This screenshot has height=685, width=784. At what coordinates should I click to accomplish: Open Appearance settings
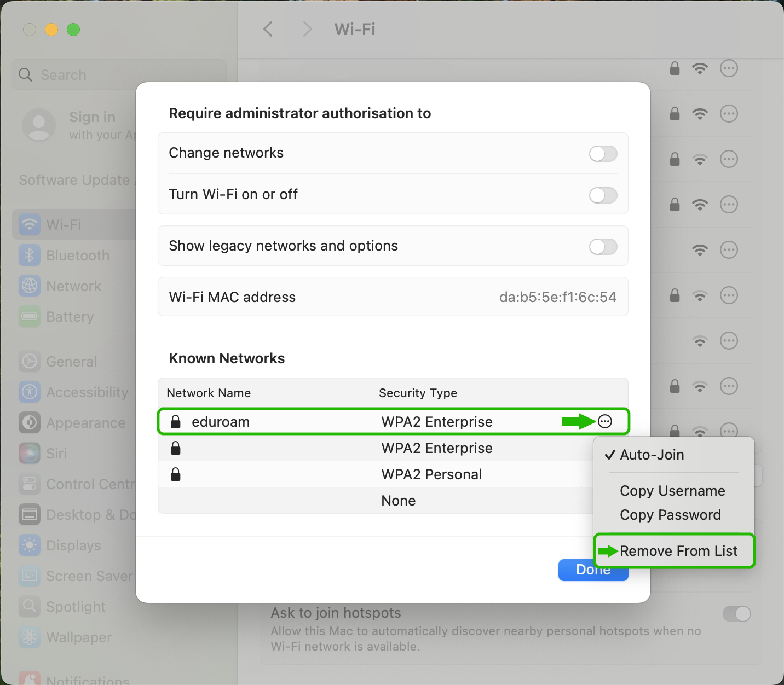click(x=85, y=422)
